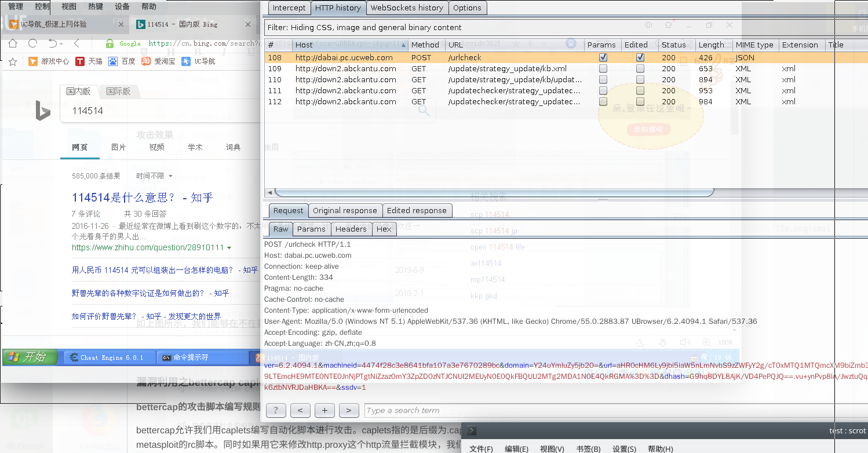
Task: Toggle Edited checkbox for request 108
Action: click(640, 57)
